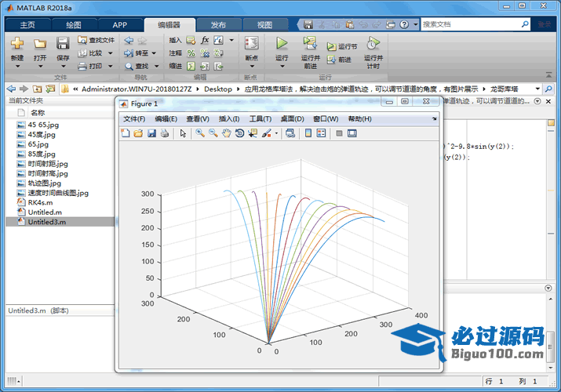Click Insert Legend icon in Figure 1
Viewport: 561px width, 392px height.
[x=321, y=133]
